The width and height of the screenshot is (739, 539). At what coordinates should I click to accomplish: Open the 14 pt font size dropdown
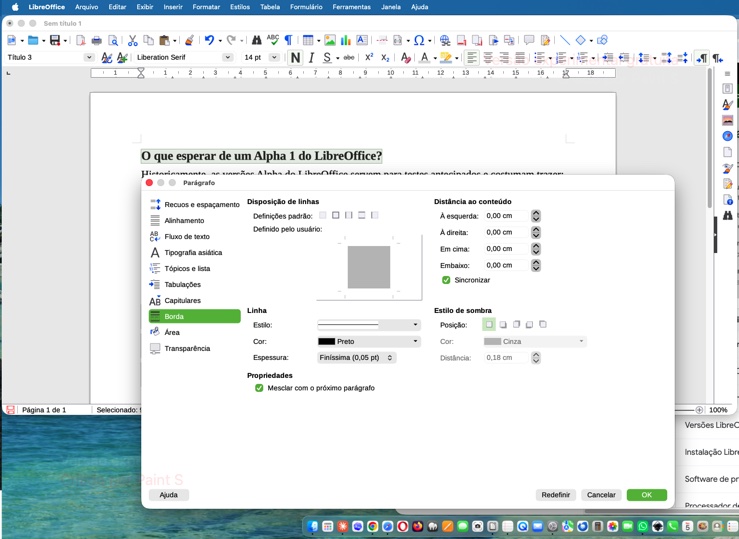pos(274,57)
